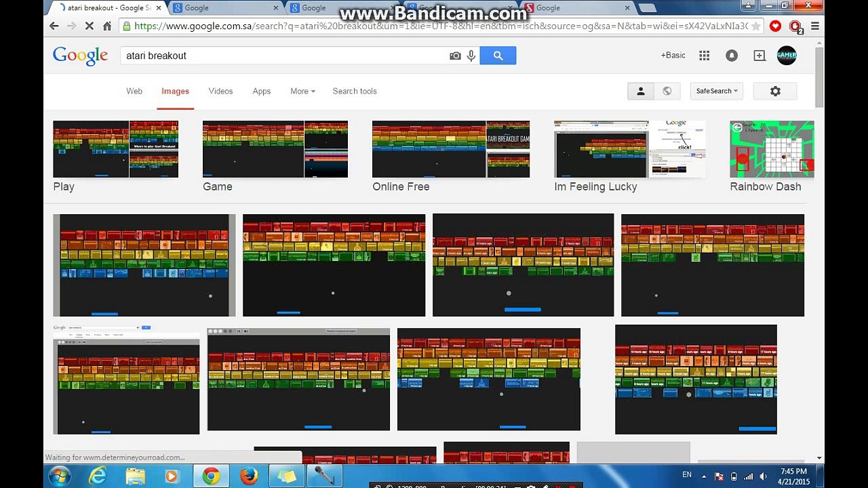Switch to Web results tab

134,91
